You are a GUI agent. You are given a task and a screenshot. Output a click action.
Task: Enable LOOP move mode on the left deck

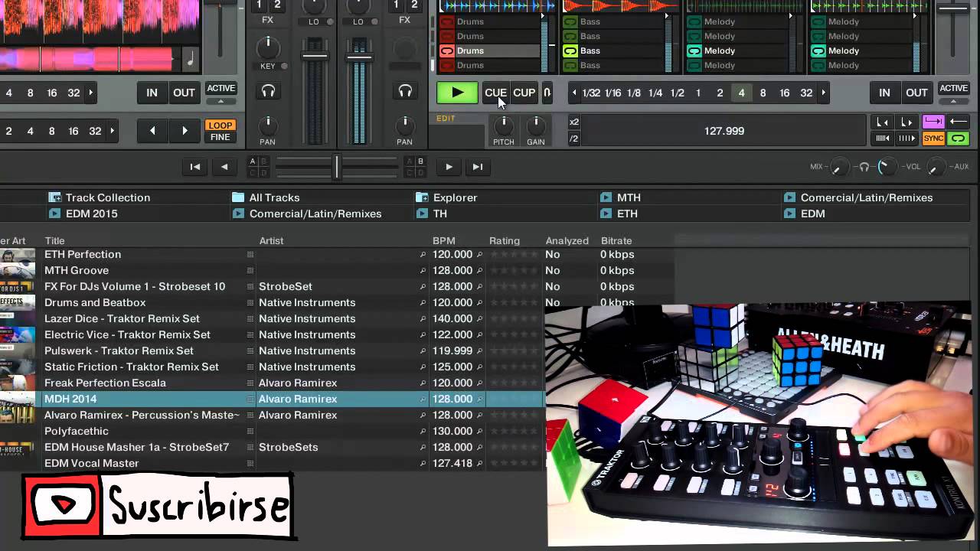[220, 125]
